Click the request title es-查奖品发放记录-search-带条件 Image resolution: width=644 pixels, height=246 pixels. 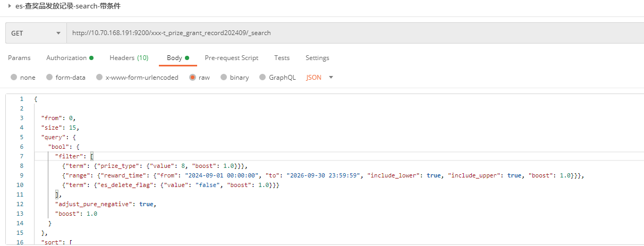(67, 6)
